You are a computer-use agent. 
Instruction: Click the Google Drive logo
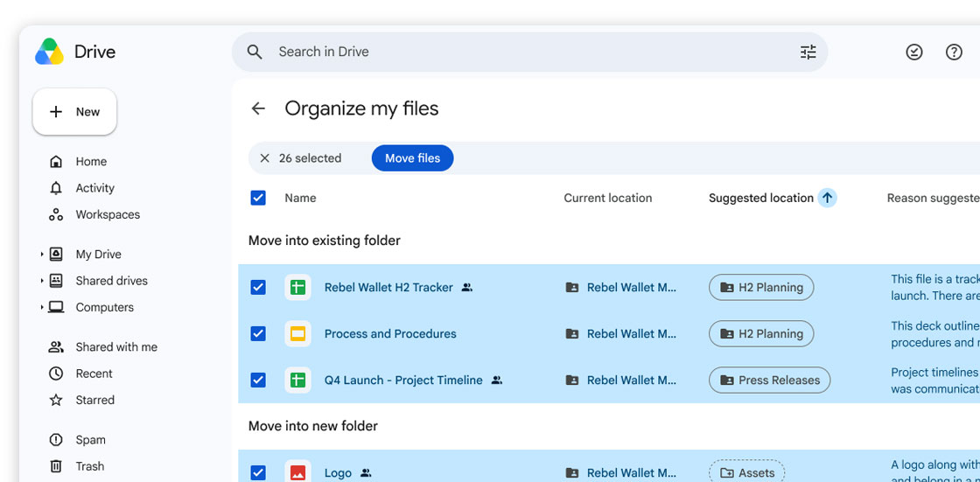point(49,52)
